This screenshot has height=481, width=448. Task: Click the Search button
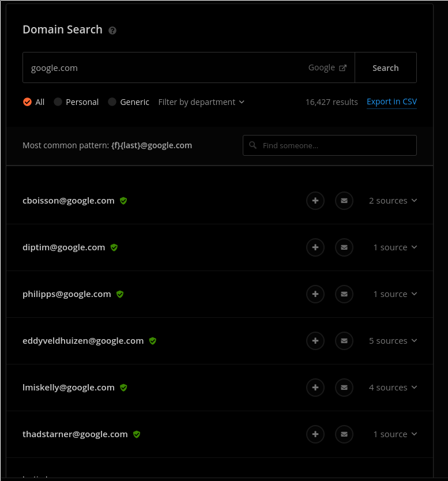click(x=386, y=67)
